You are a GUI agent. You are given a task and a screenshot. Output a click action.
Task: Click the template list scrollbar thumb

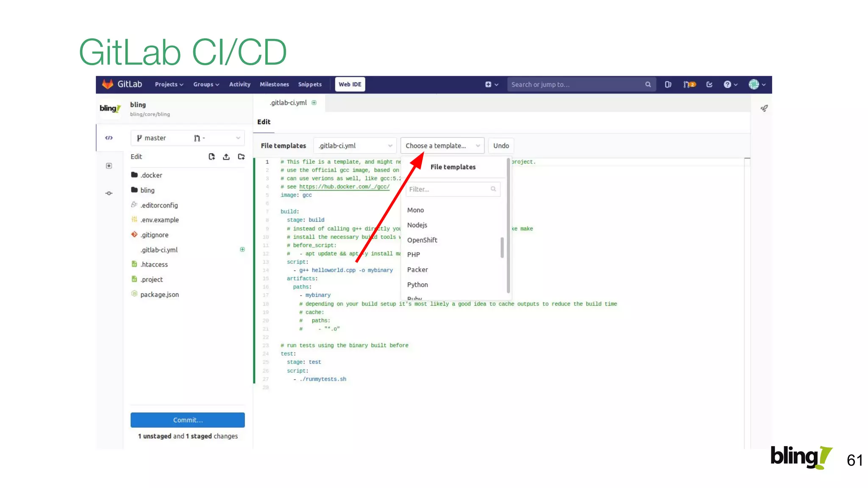point(502,247)
